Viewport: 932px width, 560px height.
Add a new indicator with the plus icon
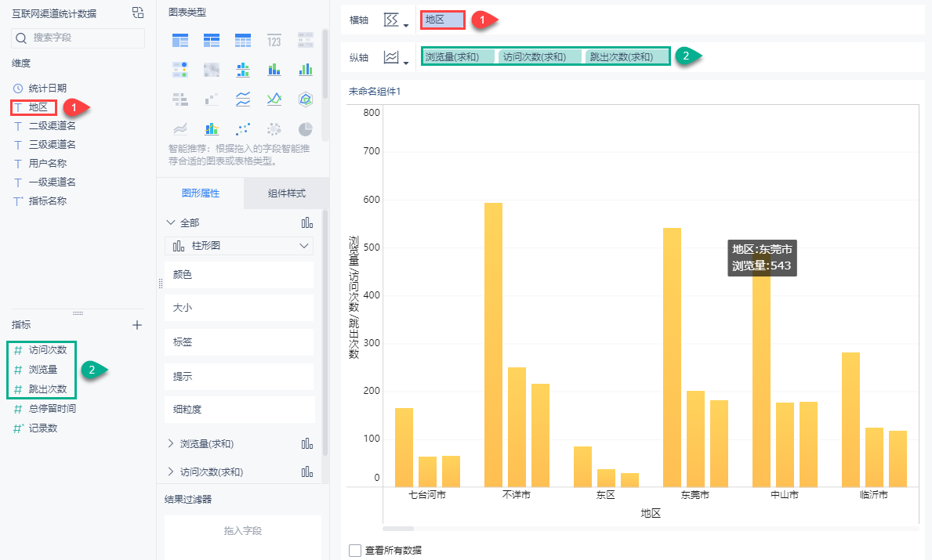137,325
